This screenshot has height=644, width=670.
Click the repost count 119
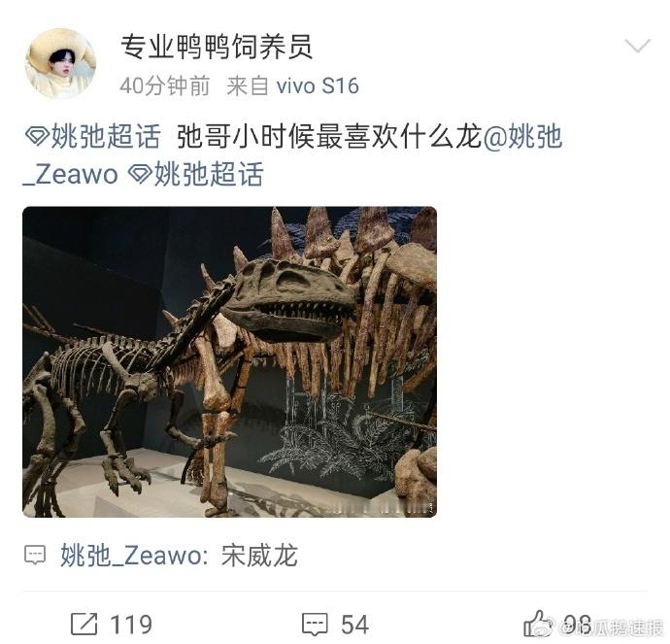coord(131,625)
